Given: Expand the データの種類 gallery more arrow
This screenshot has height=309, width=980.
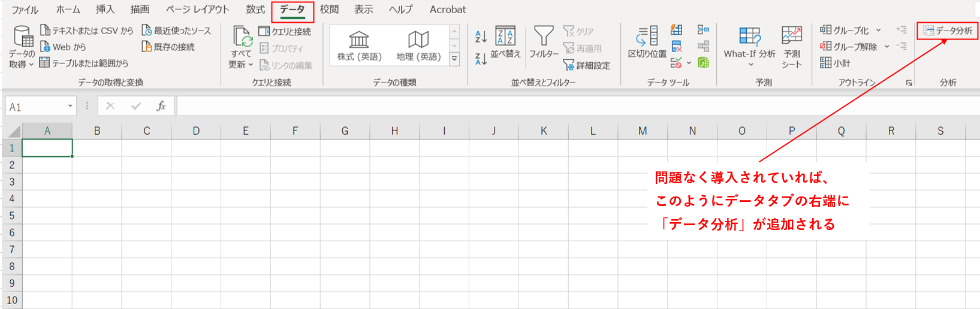Looking at the screenshot, I should point(454,59).
